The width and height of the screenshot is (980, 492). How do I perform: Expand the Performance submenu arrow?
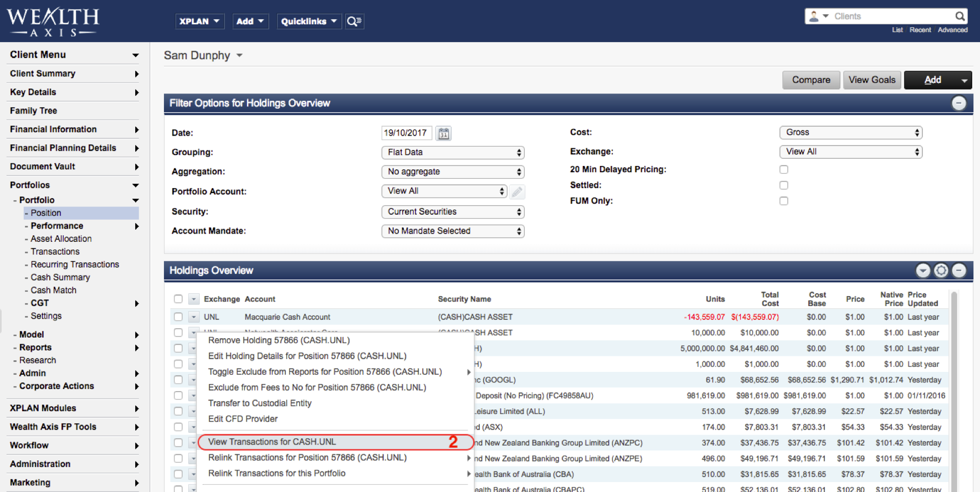point(136,226)
